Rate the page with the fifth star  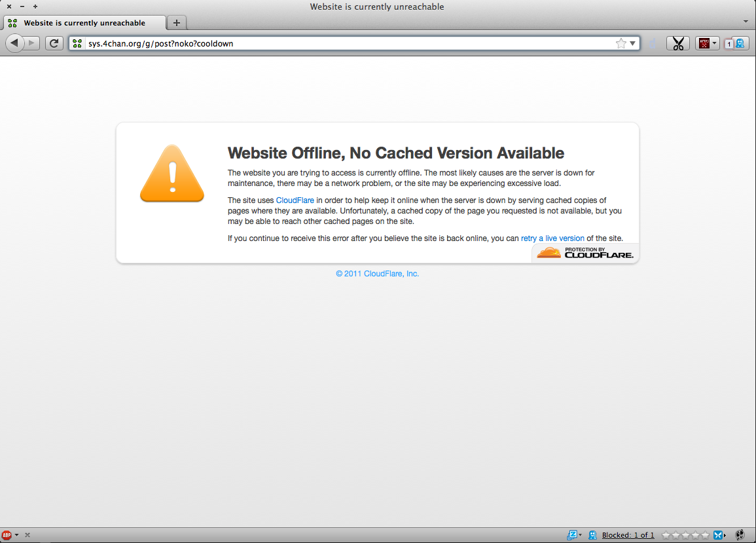click(706, 534)
